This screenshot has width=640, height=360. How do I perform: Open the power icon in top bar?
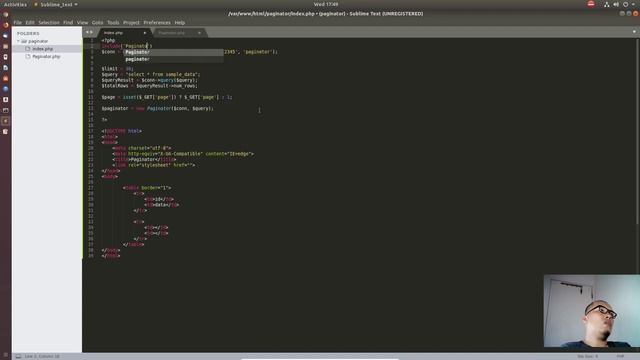point(625,4)
